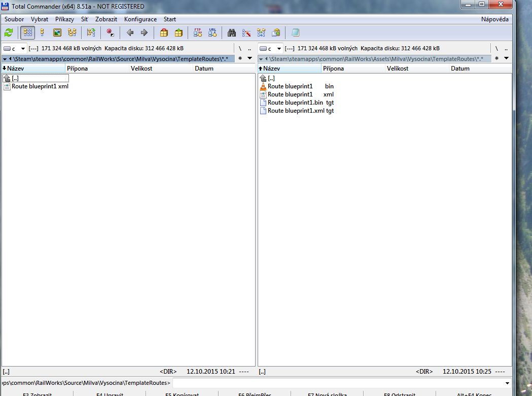Open the Soubor menu

14,19
